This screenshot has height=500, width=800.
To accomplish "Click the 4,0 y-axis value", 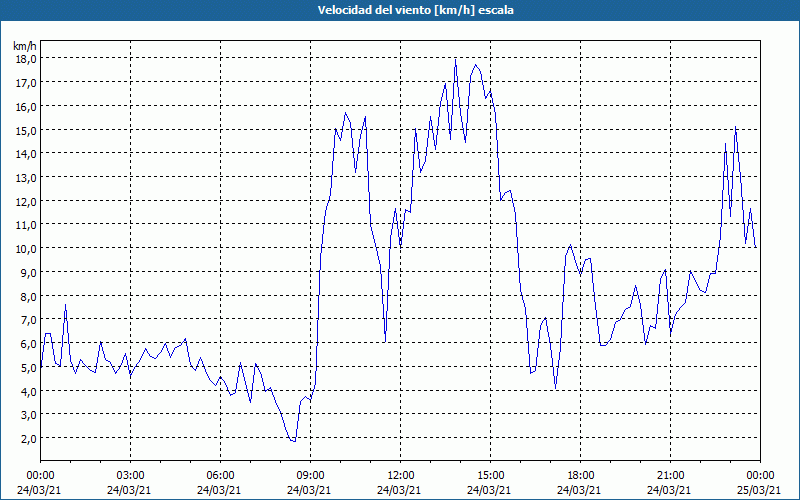I will tap(28, 391).
